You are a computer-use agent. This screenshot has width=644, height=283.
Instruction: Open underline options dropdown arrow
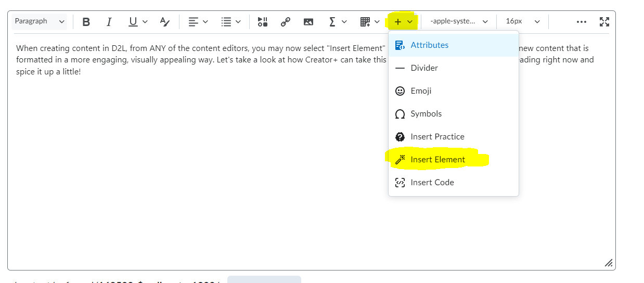tap(145, 22)
